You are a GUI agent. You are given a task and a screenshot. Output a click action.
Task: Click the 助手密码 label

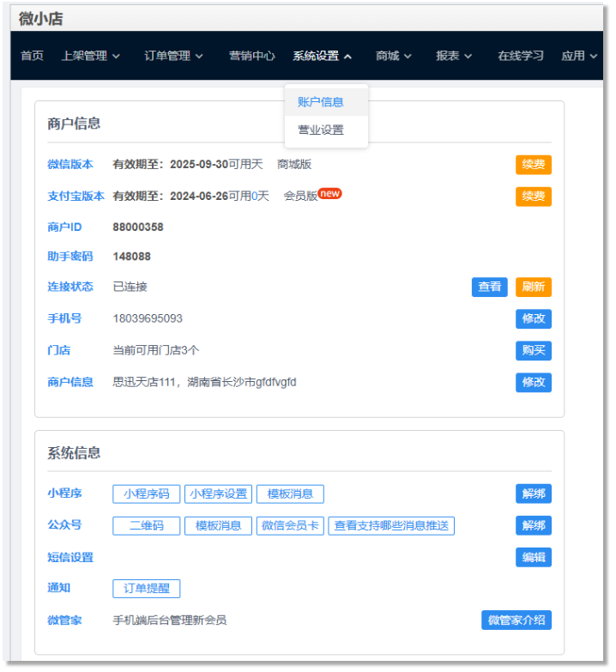[x=70, y=257]
